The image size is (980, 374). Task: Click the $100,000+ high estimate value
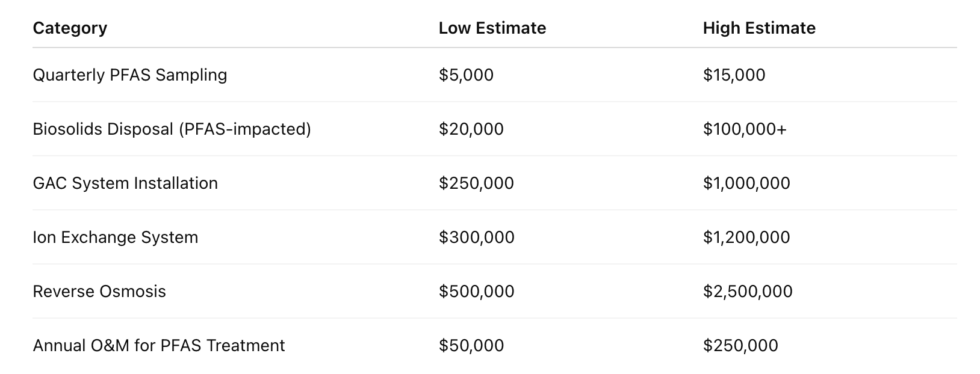(745, 129)
